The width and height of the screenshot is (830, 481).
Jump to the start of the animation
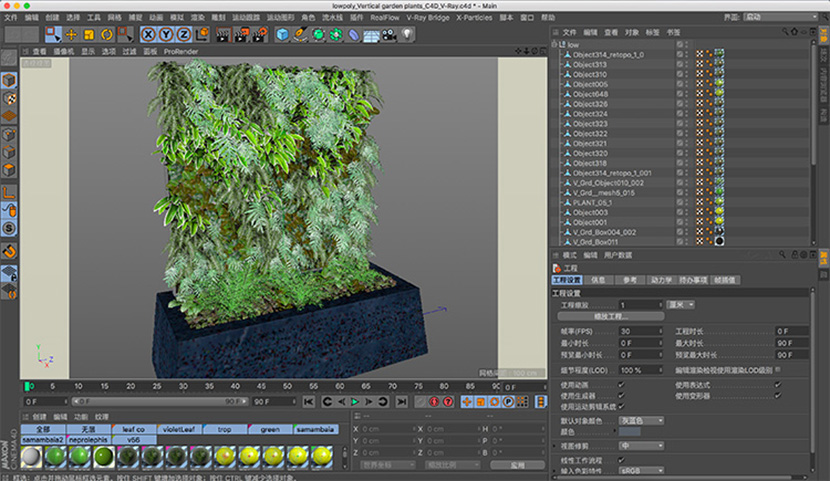click(309, 402)
